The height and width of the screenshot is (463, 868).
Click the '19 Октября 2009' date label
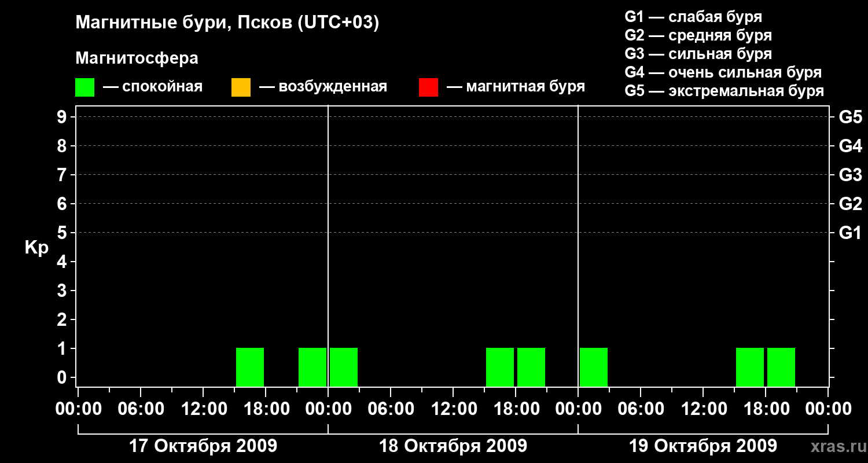coord(703,446)
